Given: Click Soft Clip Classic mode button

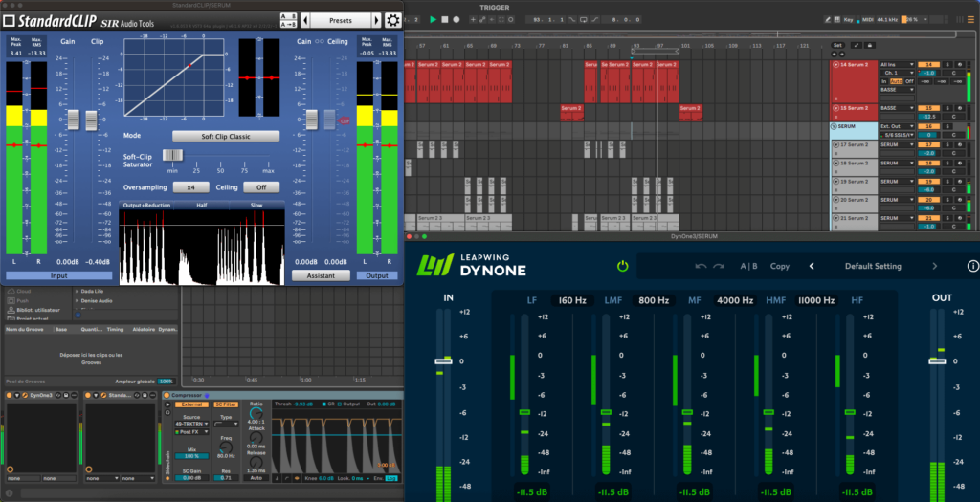Looking at the screenshot, I should click(x=226, y=136).
